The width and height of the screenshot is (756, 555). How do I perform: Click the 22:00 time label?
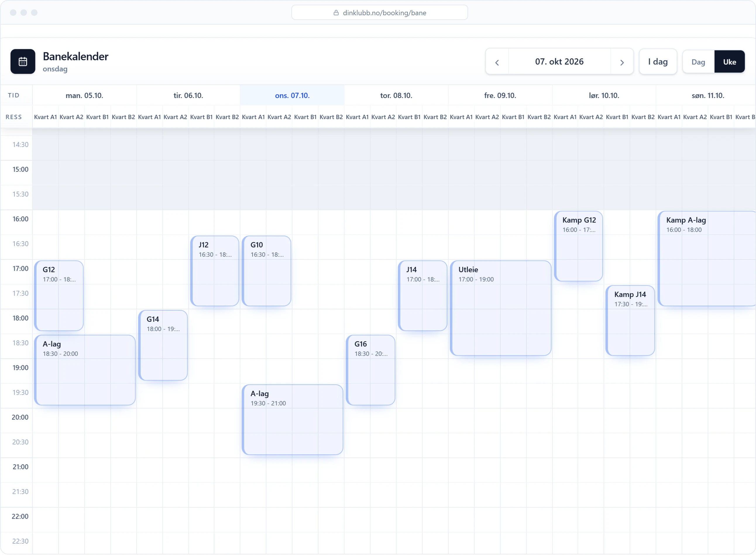20,516
